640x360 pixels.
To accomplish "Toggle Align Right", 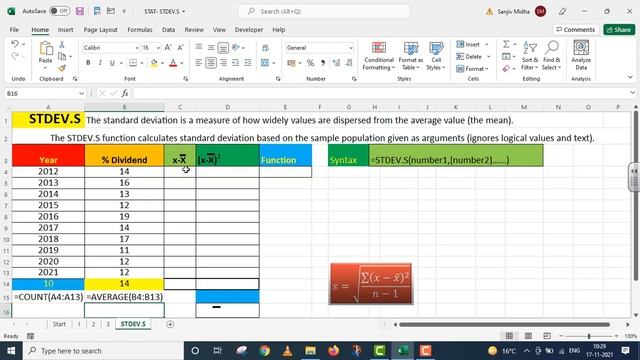I will pyautogui.click(x=223, y=63).
